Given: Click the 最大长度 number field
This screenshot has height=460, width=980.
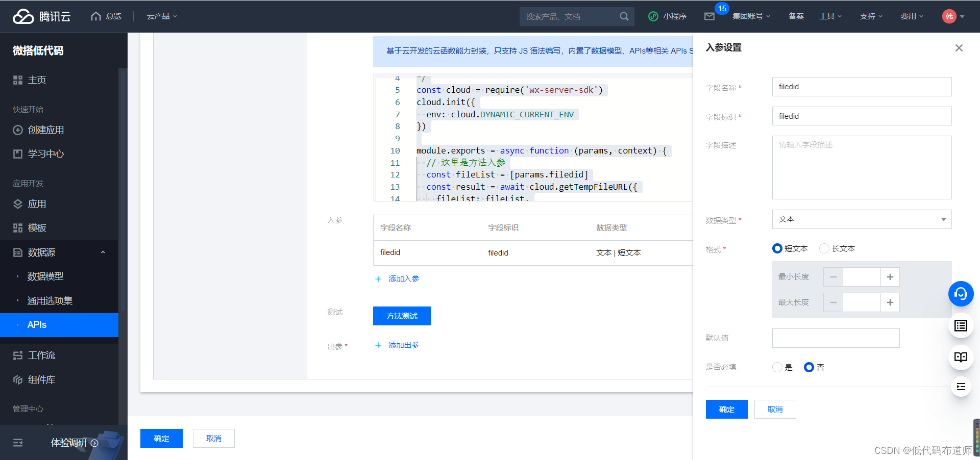Looking at the screenshot, I should point(862,302).
